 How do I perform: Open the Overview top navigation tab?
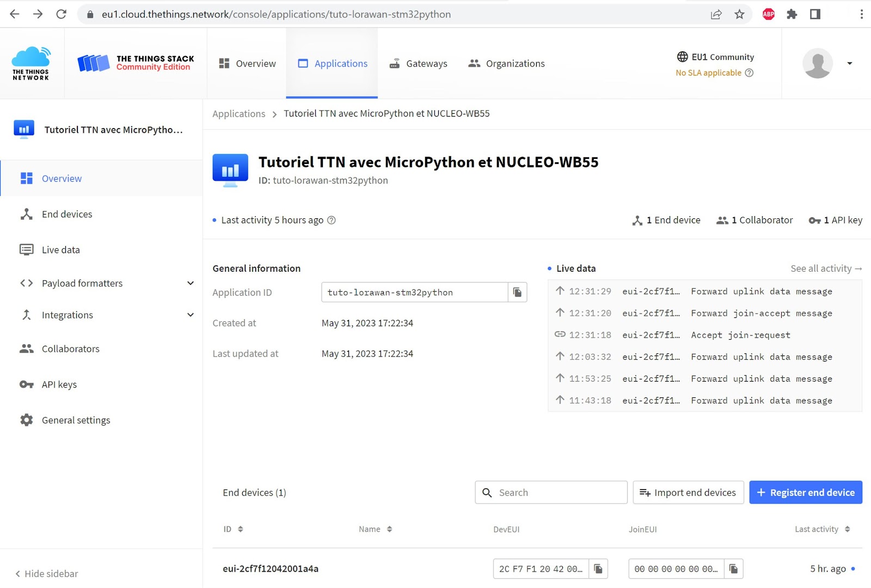coord(247,64)
